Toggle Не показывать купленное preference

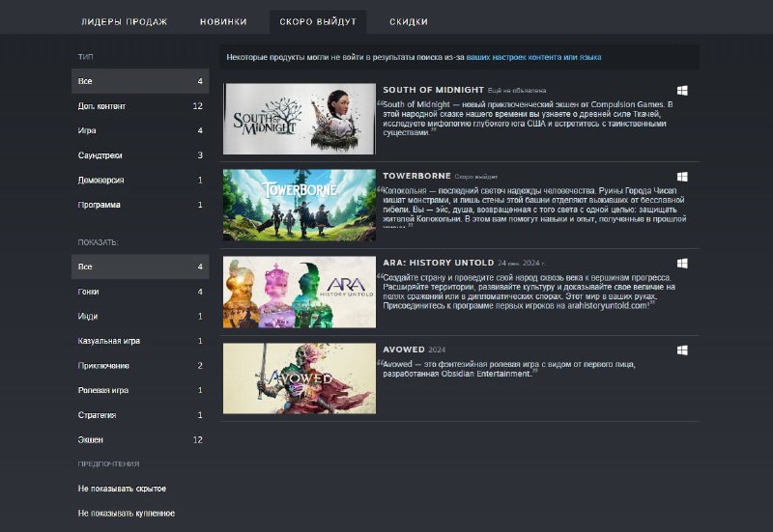coord(126,514)
